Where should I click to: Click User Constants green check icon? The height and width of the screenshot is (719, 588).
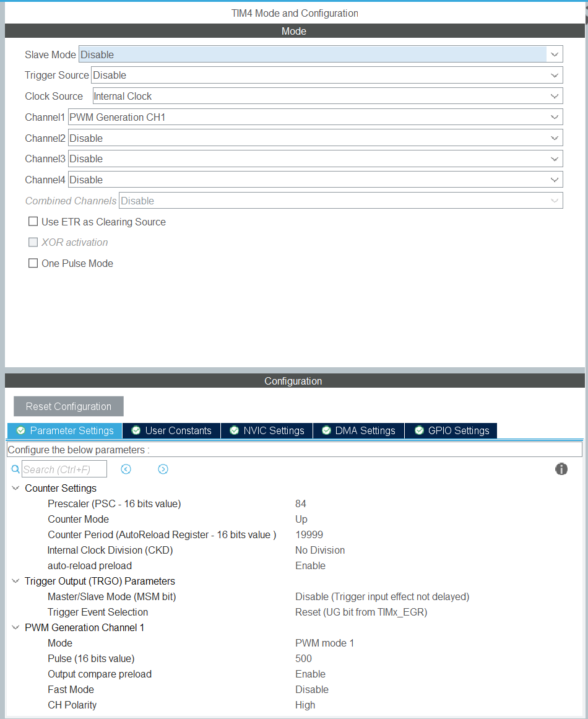tap(136, 430)
